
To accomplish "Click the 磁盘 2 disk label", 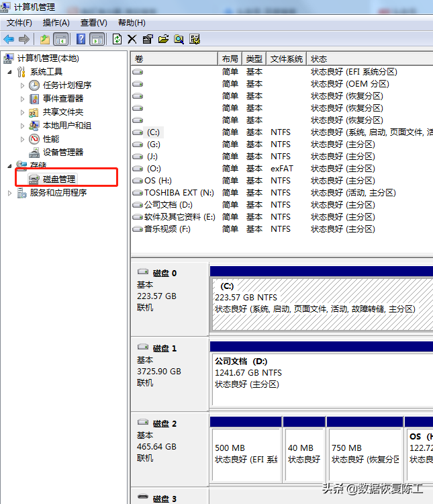I will (164, 423).
